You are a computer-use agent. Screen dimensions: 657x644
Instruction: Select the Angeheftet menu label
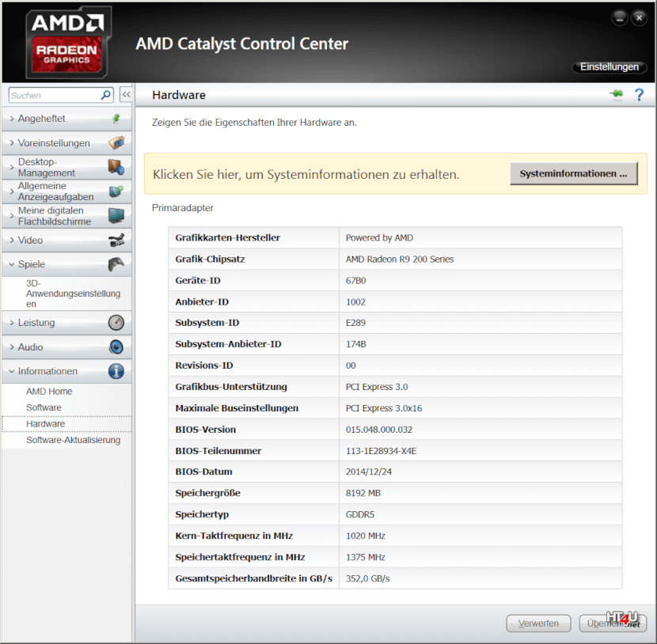coord(41,119)
